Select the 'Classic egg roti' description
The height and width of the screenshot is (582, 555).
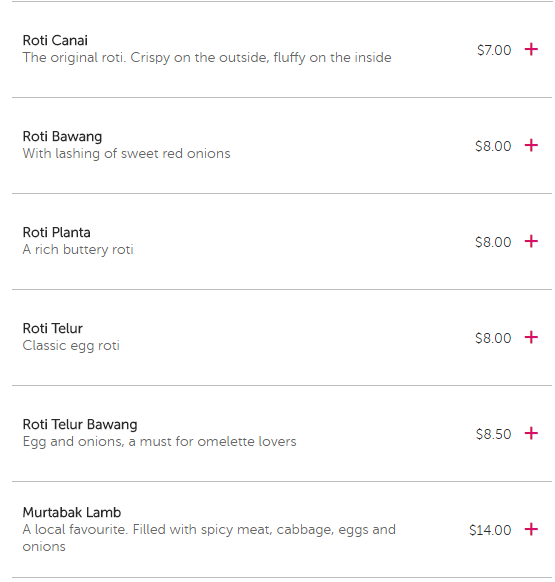click(71, 346)
